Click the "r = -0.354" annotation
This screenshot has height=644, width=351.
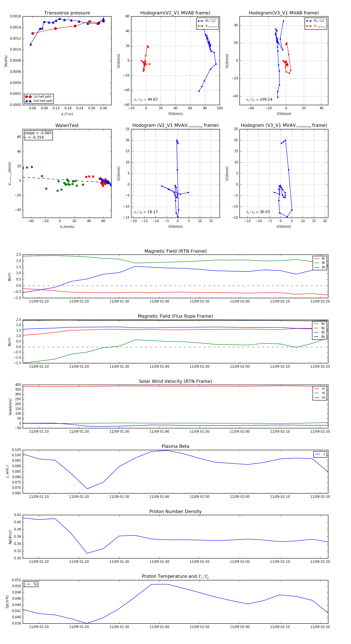[x=35, y=137]
